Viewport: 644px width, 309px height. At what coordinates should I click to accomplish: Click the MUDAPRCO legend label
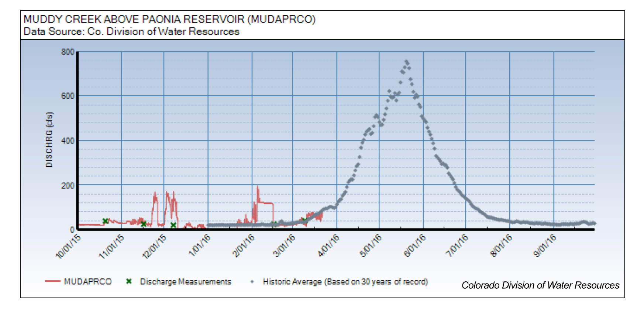pos(87,282)
